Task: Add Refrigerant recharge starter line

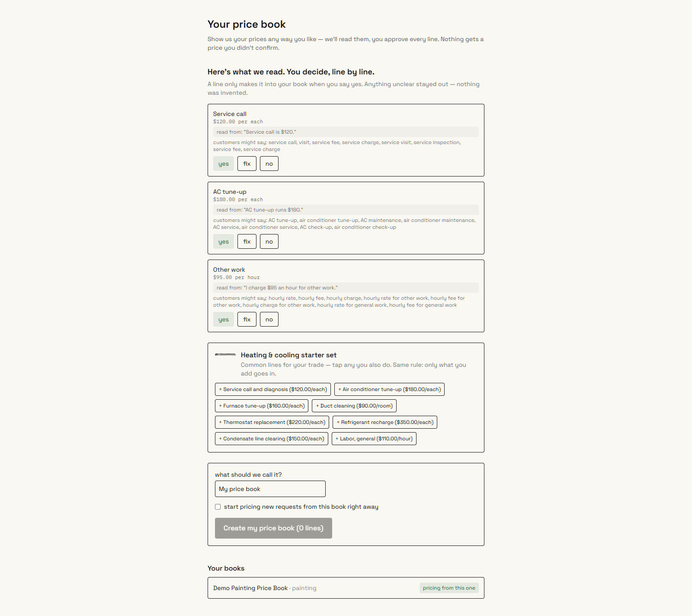Action: tap(385, 422)
